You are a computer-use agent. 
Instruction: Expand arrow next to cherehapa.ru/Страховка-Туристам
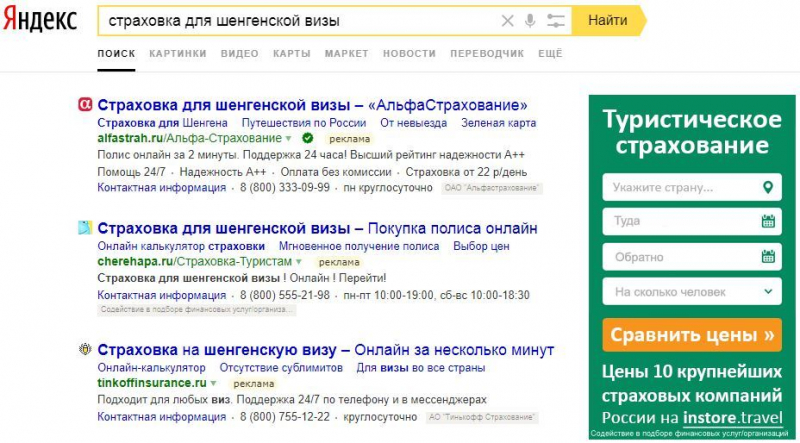pyautogui.click(x=299, y=262)
